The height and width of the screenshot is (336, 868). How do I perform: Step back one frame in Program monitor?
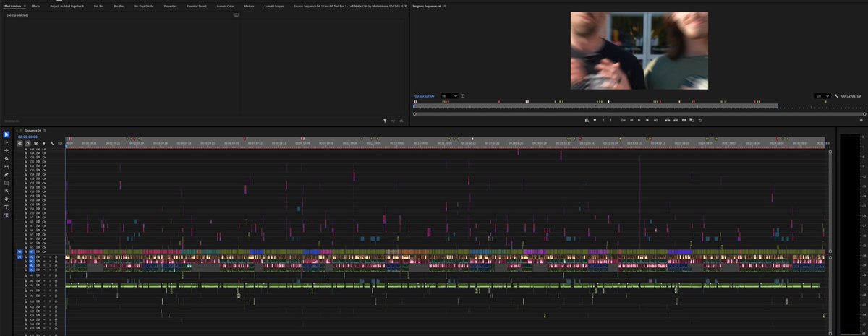click(x=631, y=120)
